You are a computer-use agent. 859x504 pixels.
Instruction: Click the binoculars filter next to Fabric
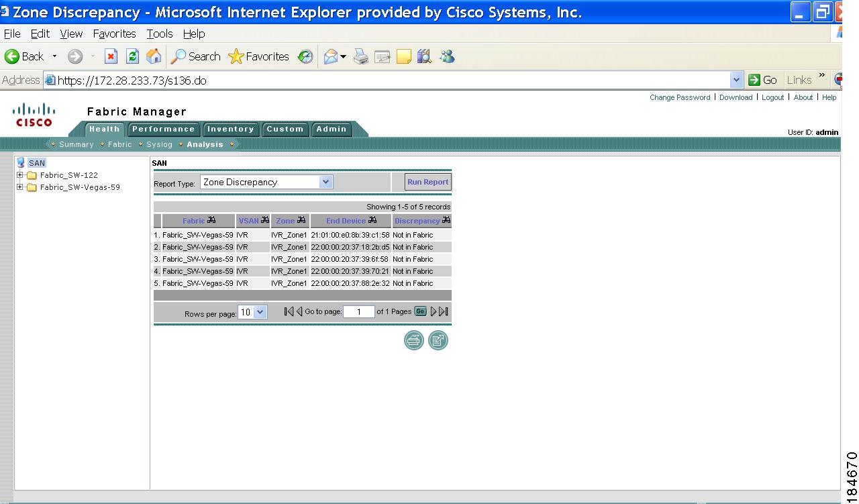click(211, 221)
